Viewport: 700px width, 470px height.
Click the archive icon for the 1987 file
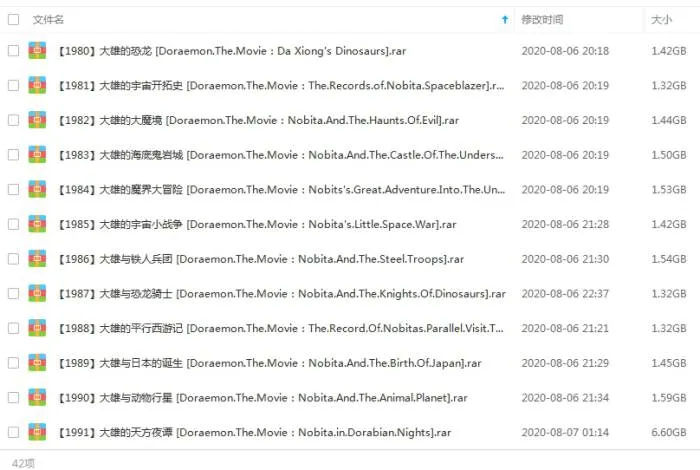pos(37,293)
